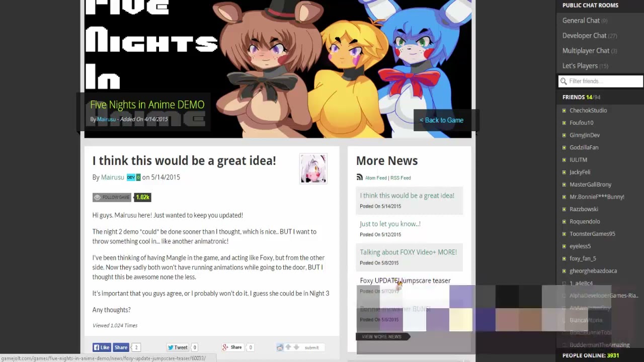Open chat with friend Roquendolo
Viewport: 644px width, 362px height.
(585, 221)
